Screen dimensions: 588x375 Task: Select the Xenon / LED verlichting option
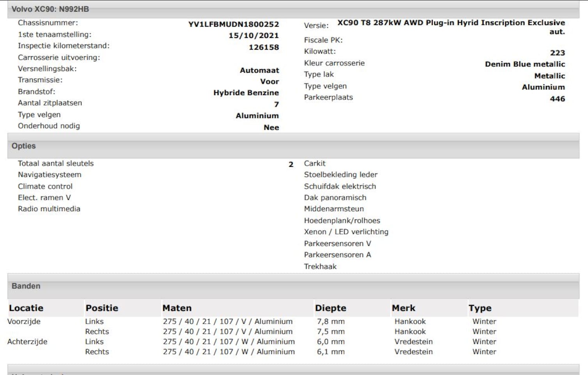coord(346,232)
